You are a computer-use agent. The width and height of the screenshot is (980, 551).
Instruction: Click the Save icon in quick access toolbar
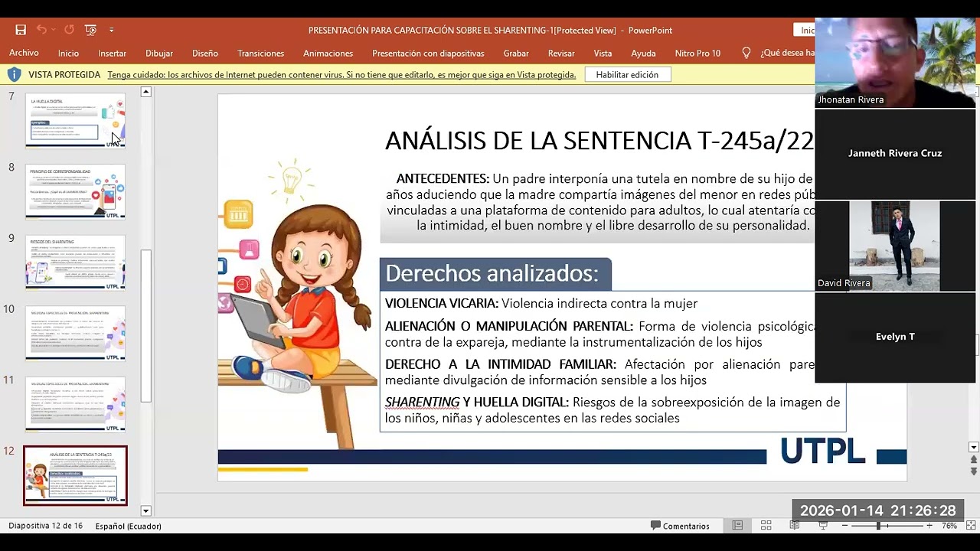click(21, 30)
